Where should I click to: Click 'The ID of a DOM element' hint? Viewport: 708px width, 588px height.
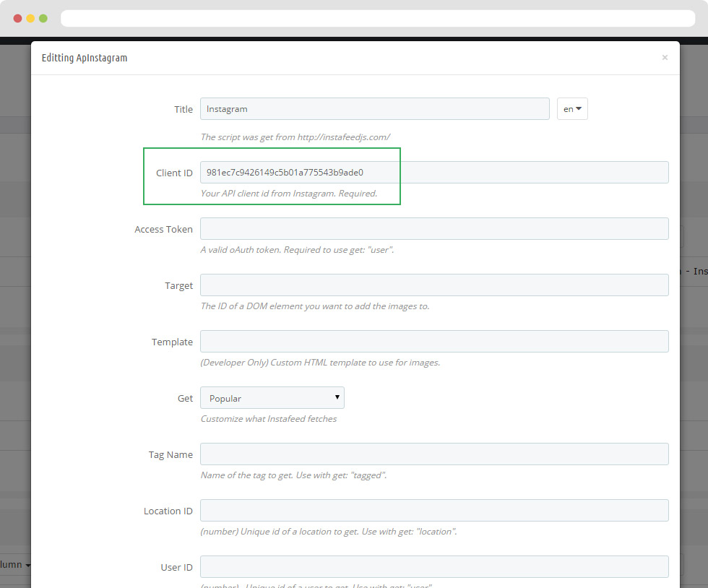(315, 306)
